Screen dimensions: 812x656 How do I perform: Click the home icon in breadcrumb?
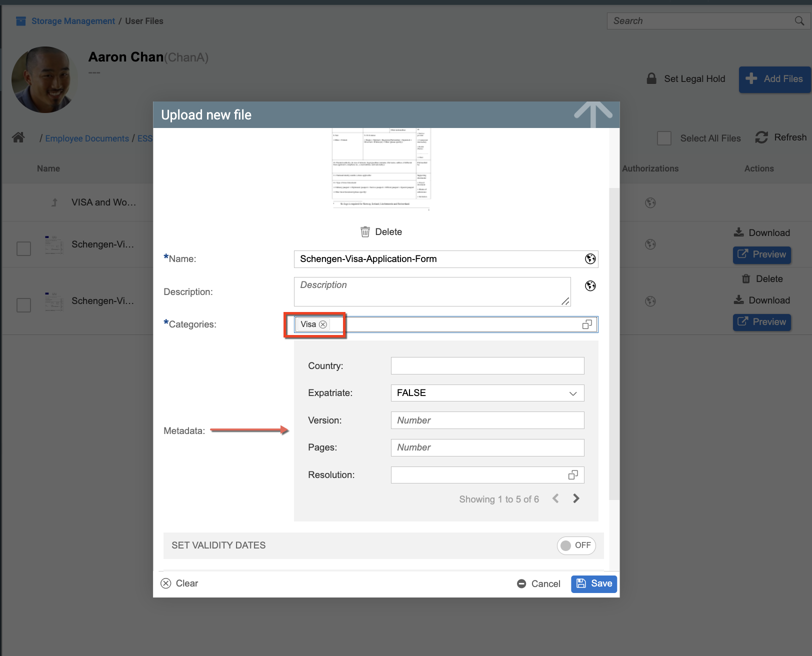point(18,137)
